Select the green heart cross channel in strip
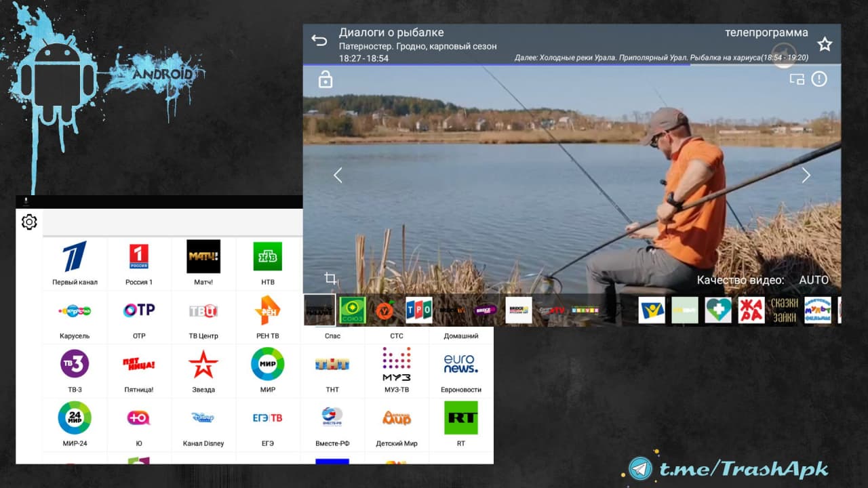 (x=718, y=310)
